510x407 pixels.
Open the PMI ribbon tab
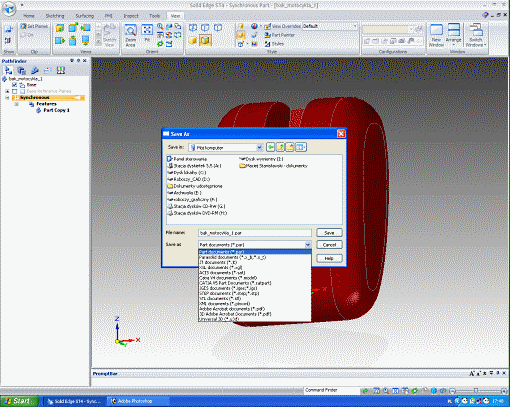pyautogui.click(x=109, y=16)
